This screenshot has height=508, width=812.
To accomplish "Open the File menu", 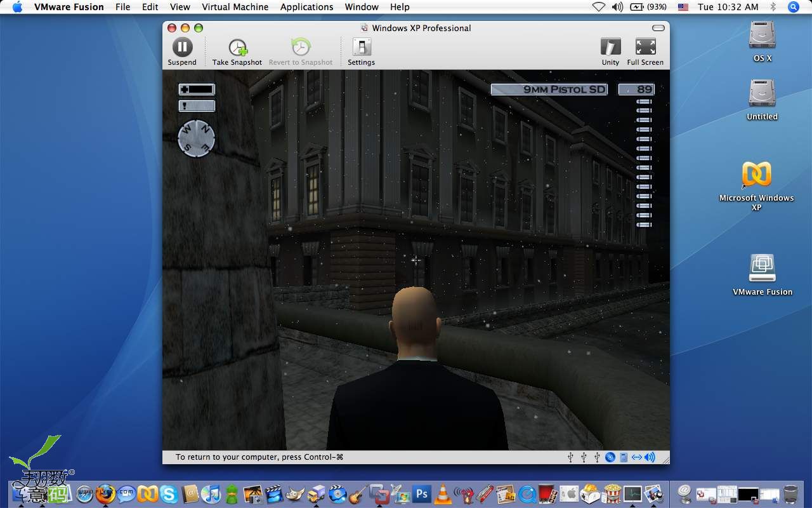I will click(122, 7).
